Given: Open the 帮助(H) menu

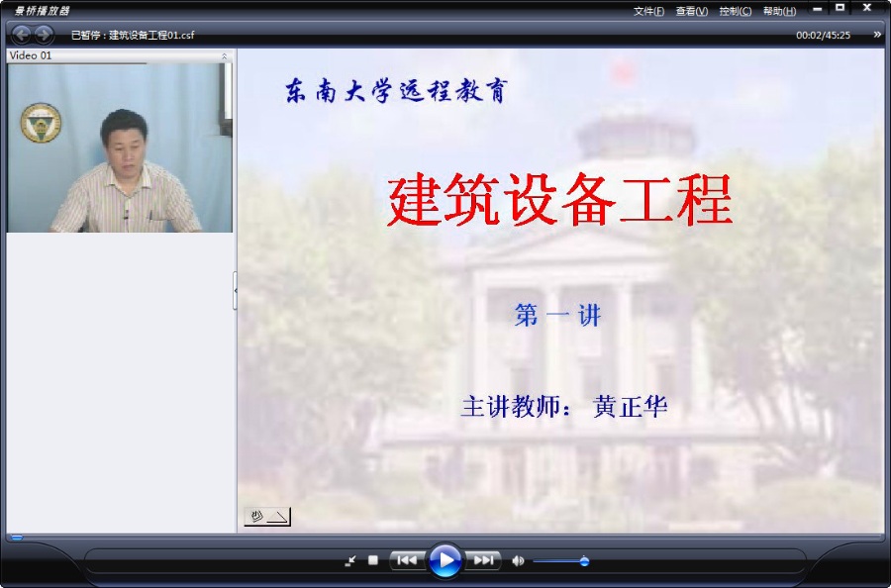Looking at the screenshot, I should point(780,11).
